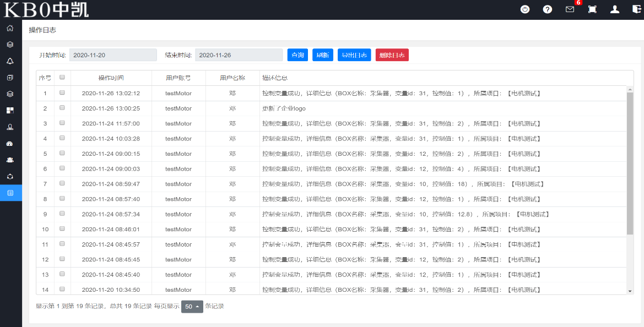The height and width of the screenshot is (327, 644).
Task: Click the blue 查询 query button
Action: tap(297, 55)
